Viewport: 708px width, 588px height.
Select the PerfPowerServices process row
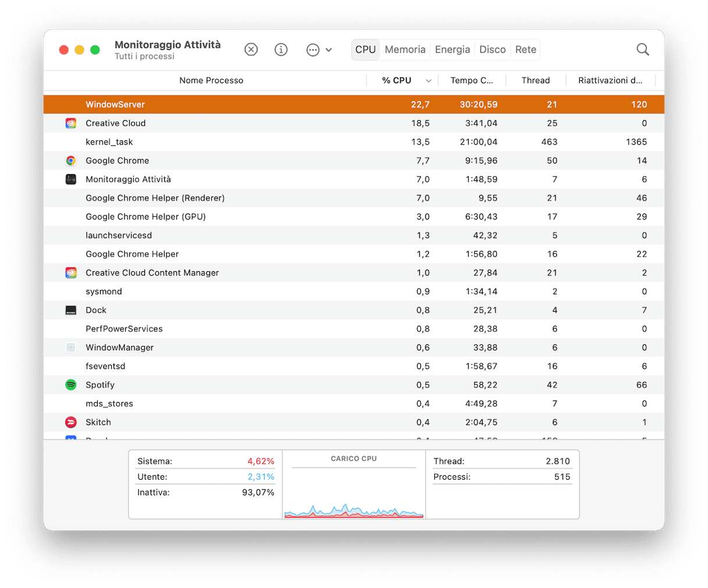point(354,329)
